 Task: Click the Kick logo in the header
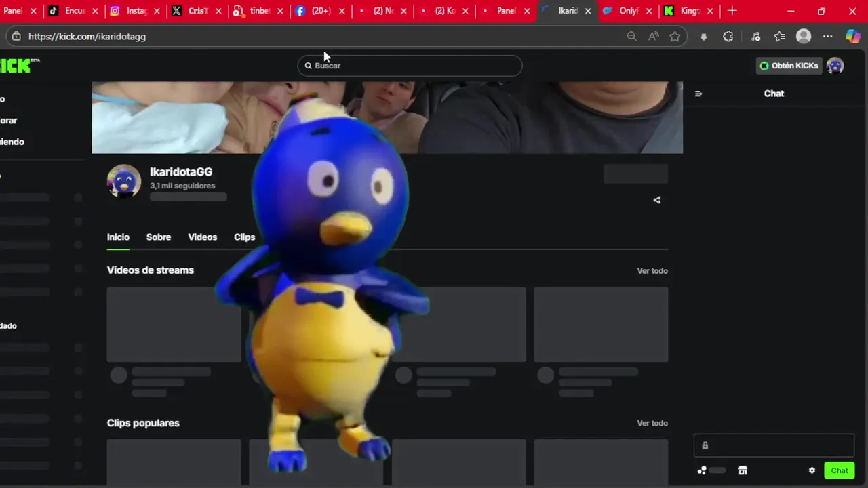click(x=16, y=66)
